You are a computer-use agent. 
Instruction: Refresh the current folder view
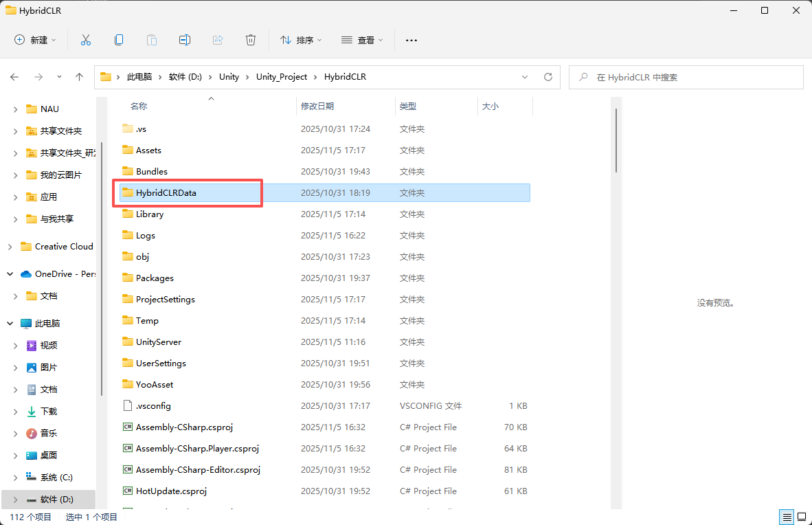[x=548, y=77]
